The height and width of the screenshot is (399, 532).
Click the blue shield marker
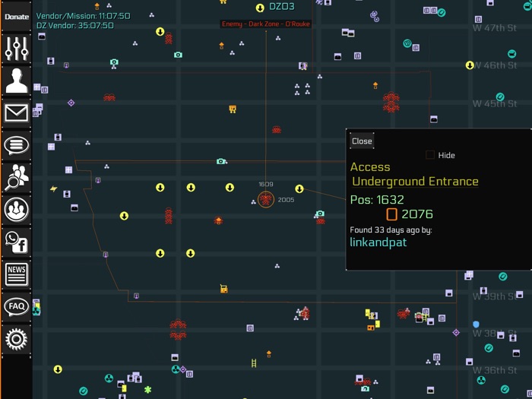tap(476, 325)
